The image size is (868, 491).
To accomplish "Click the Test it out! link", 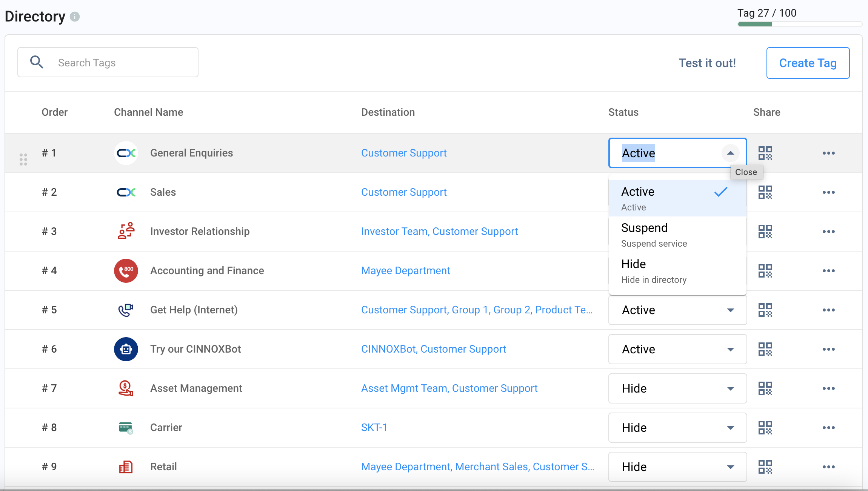I will tap(707, 63).
